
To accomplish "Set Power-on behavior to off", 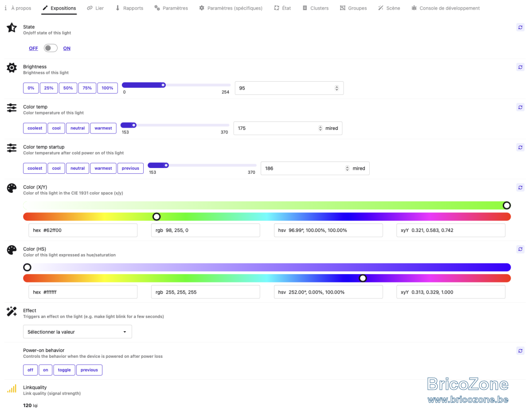I will tap(30, 370).
